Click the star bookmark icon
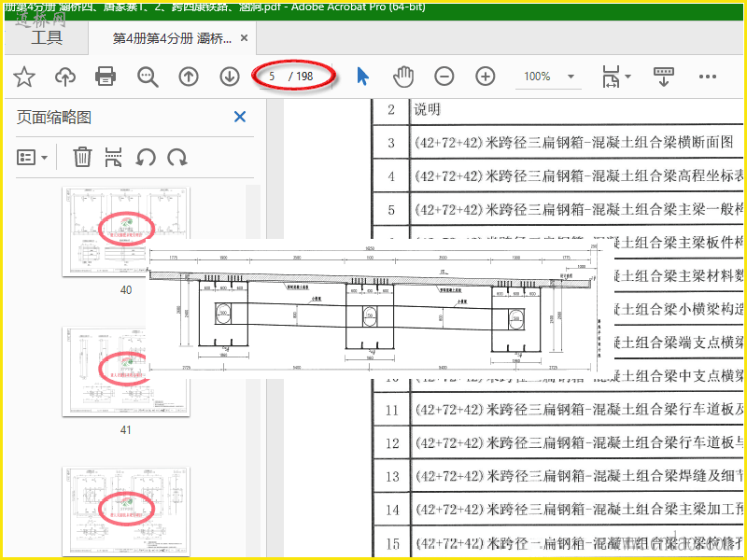747x560 pixels. click(x=24, y=77)
